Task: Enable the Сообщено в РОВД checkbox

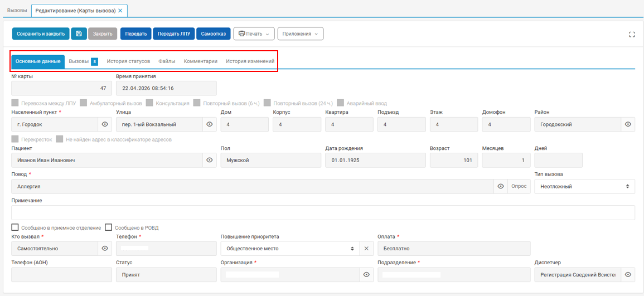Action: tap(109, 227)
